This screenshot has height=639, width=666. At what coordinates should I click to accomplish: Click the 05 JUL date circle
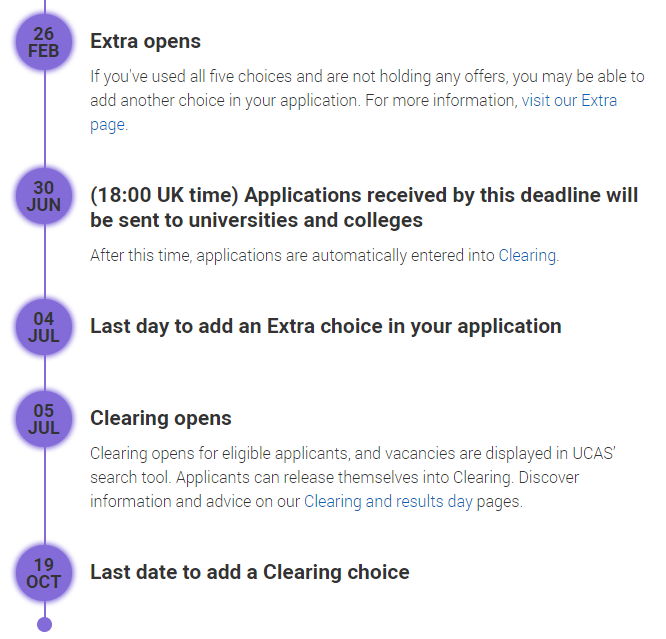coord(44,419)
